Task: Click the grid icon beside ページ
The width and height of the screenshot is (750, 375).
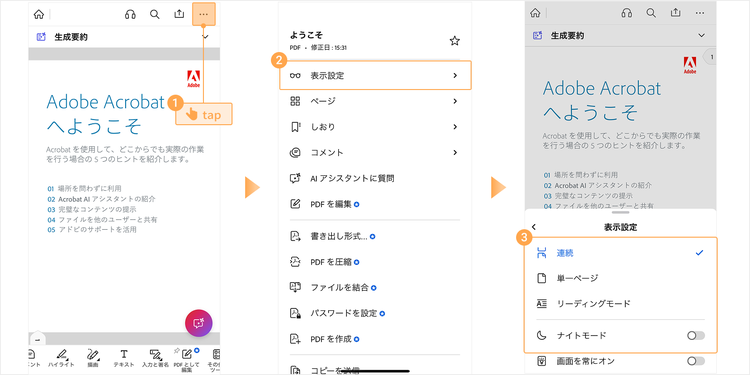Action: pyautogui.click(x=295, y=101)
